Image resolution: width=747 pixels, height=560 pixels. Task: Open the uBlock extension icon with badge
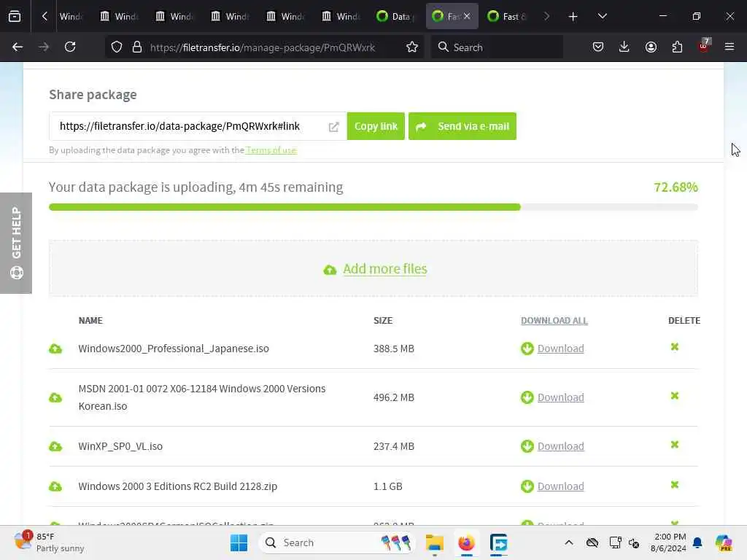[704, 46]
